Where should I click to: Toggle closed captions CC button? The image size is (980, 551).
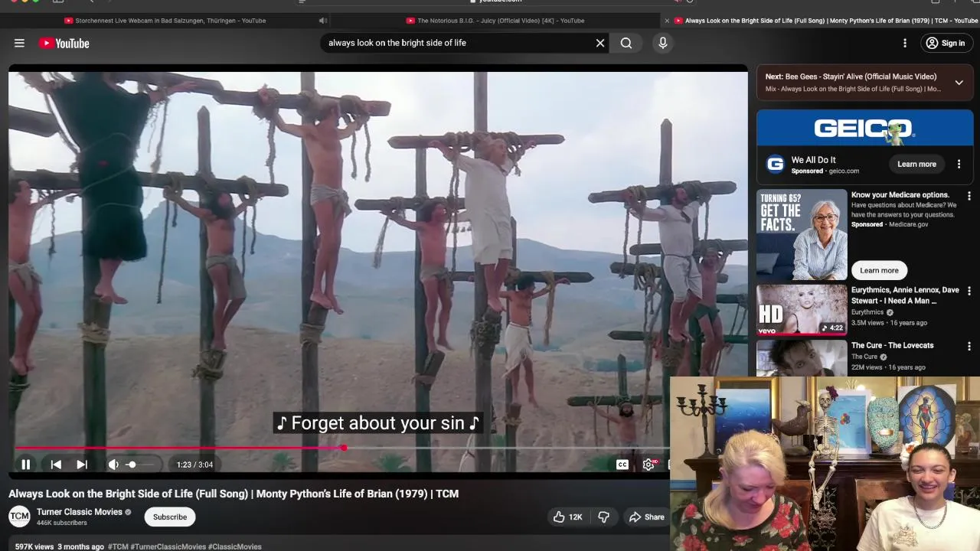coord(622,465)
